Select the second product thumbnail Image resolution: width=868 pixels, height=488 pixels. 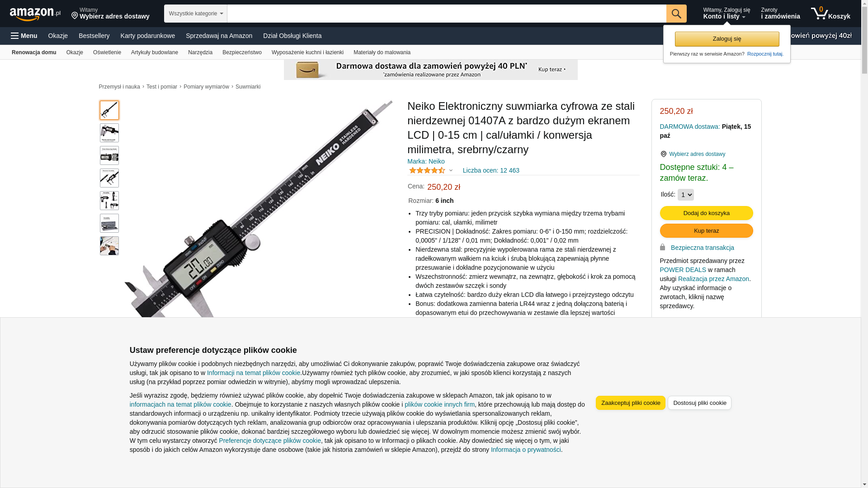point(109,133)
